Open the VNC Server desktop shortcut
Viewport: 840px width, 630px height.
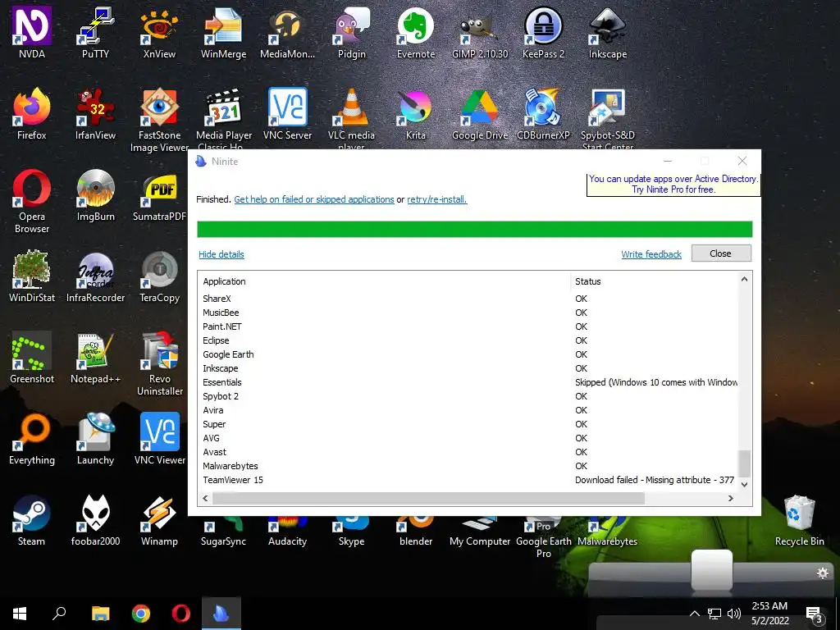[x=287, y=114]
